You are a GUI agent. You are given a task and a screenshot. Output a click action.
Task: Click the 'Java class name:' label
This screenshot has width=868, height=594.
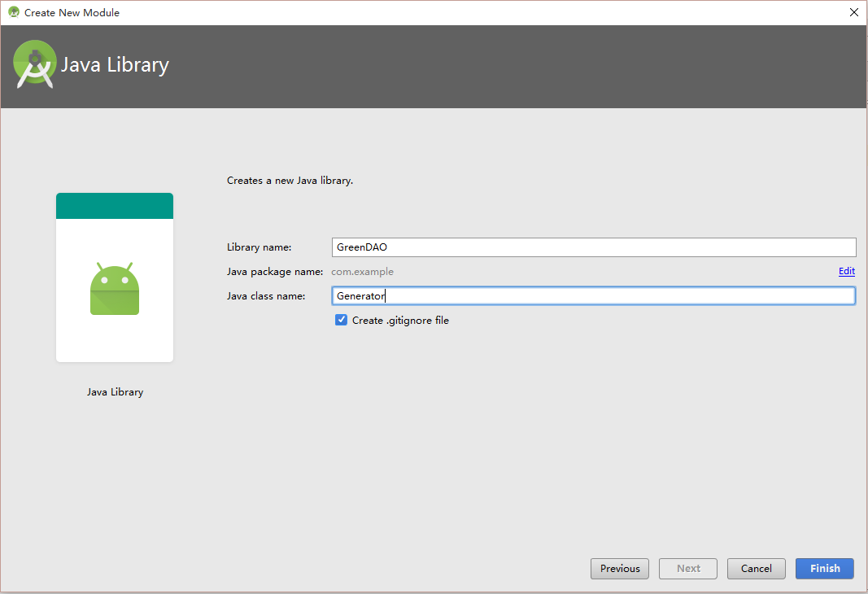click(x=266, y=296)
